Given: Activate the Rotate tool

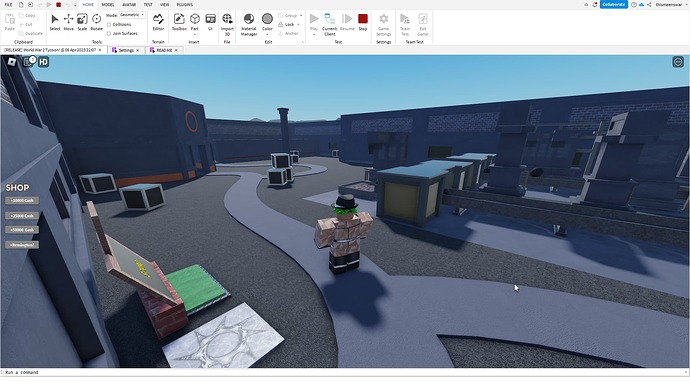Looking at the screenshot, I should [x=96, y=22].
